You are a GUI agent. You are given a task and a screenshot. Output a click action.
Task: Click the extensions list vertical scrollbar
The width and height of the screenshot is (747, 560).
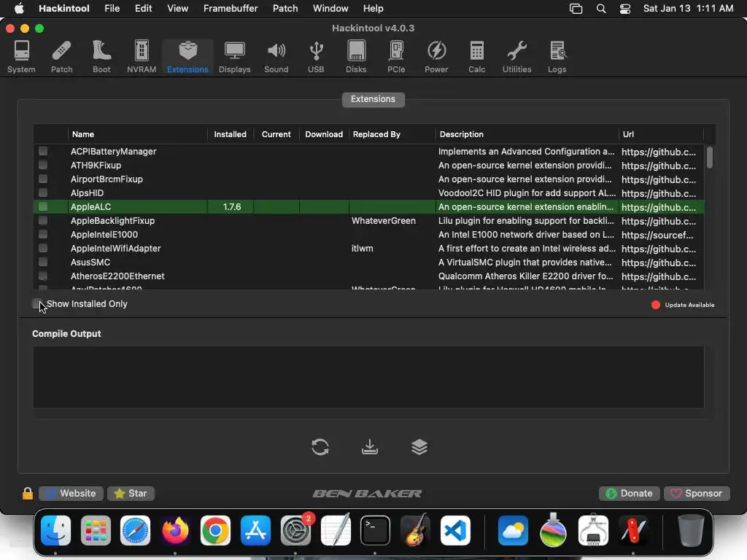coord(709,157)
